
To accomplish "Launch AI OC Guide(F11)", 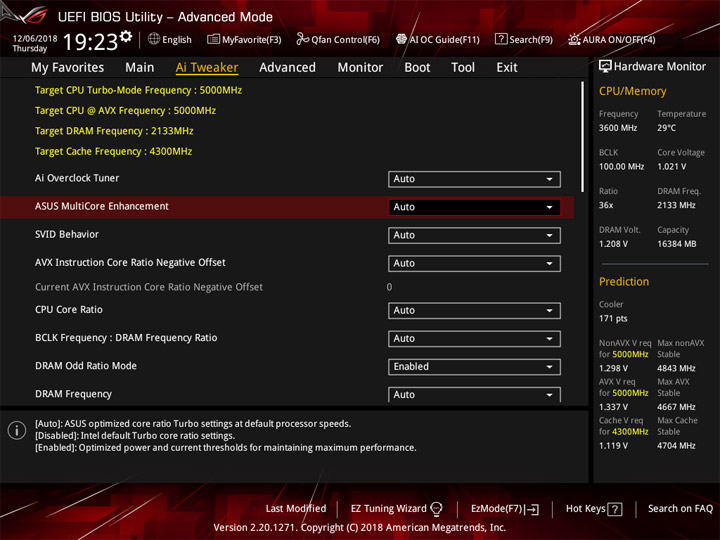I will tap(438, 39).
